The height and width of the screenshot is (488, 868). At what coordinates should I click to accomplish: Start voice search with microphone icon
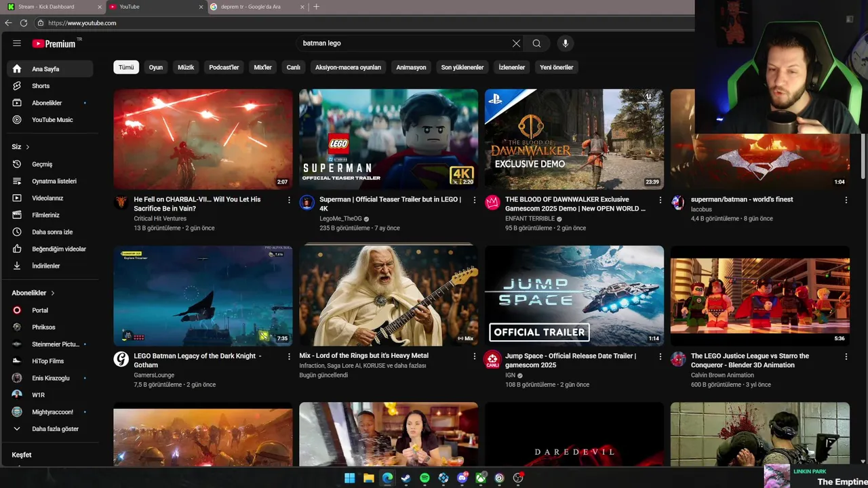click(566, 43)
